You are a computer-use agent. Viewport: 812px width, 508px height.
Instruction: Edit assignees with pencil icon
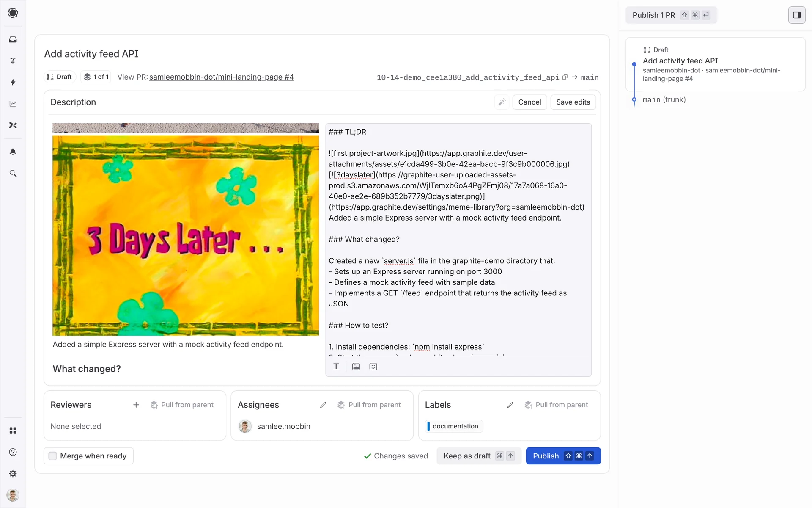point(323,405)
